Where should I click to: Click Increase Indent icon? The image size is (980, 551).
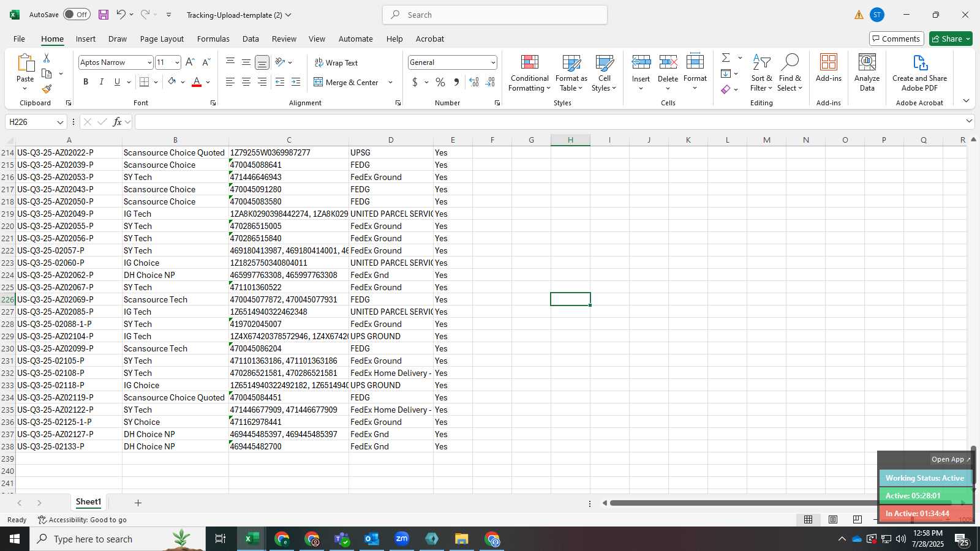coord(296,82)
